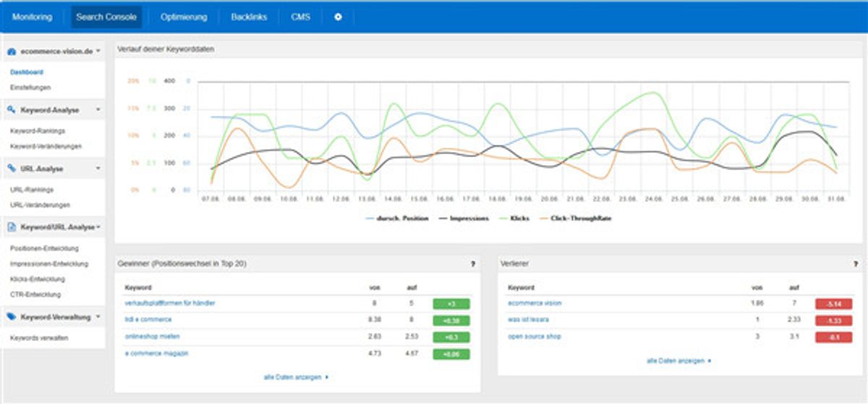The width and height of the screenshot is (868, 404).
Task: Open Positionen-Entwicklung report
Action: point(44,248)
